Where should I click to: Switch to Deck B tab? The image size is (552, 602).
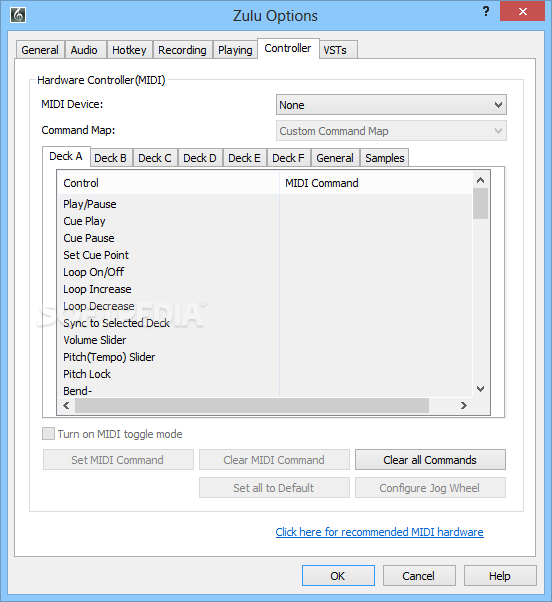tap(111, 158)
